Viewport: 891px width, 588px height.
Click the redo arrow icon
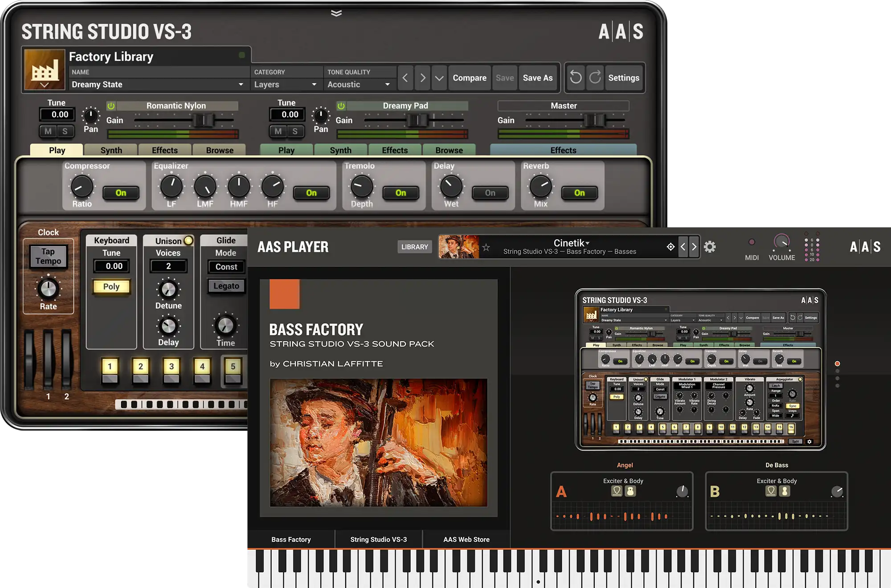click(x=595, y=78)
